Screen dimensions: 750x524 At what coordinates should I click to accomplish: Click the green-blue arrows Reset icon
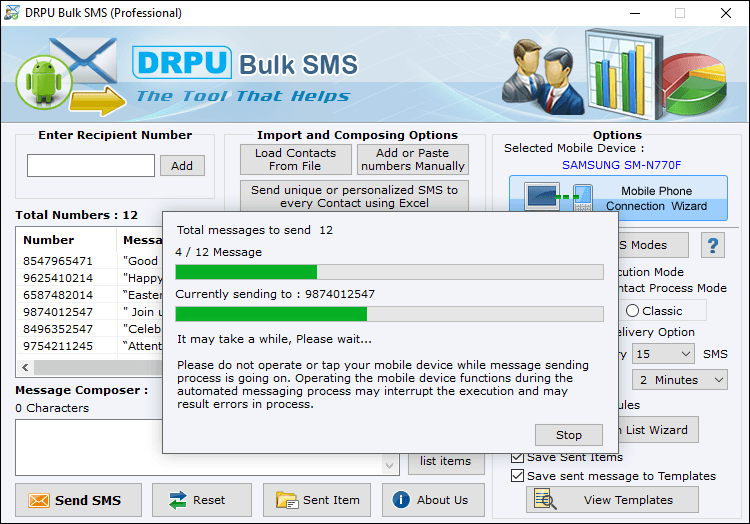[177, 500]
